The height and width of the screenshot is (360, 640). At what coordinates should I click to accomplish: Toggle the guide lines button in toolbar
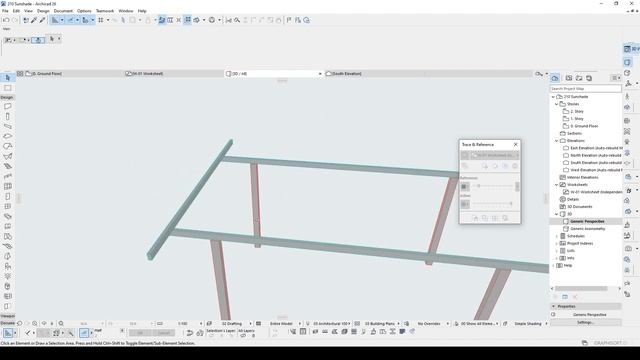point(55,20)
